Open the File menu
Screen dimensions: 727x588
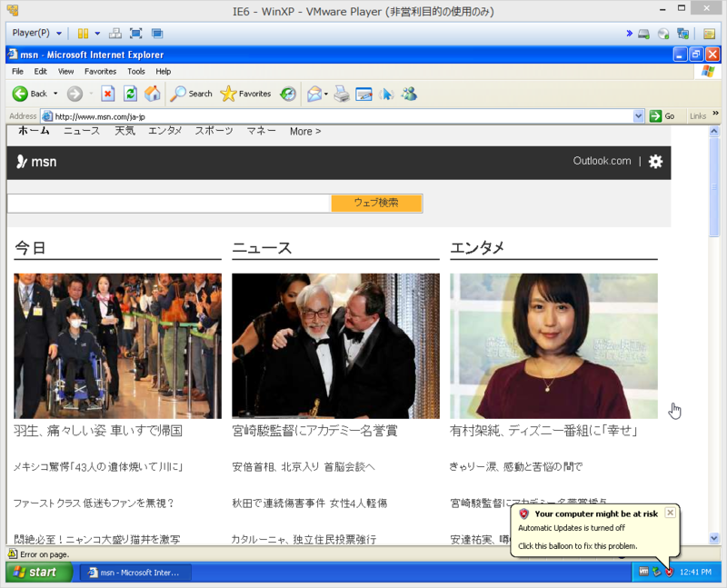pyautogui.click(x=17, y=71)
